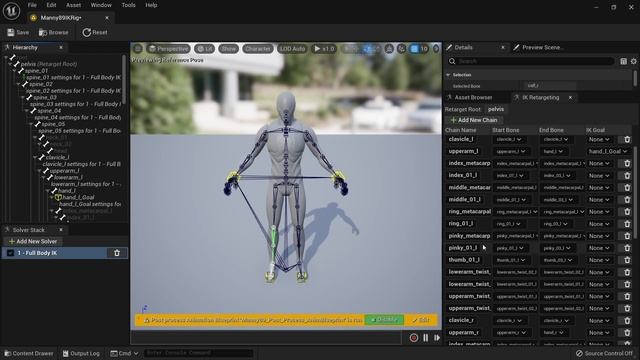This screenshot has height=360, width=640.
Task: Open the Character viewport menu
Action: [258, 49]
